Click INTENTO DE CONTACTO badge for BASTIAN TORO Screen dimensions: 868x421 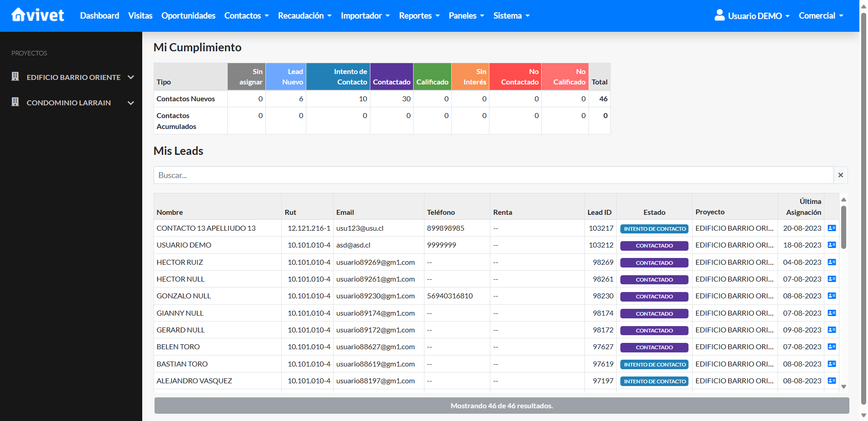tap(654, 365)
